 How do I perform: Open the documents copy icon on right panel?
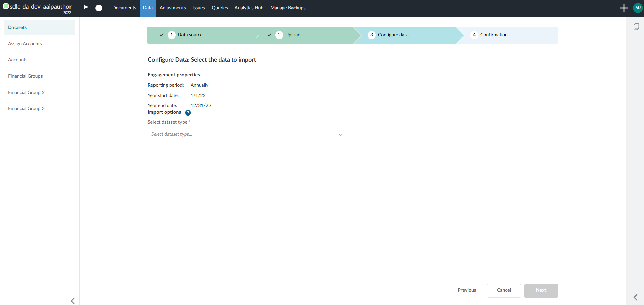pos(636,27)
